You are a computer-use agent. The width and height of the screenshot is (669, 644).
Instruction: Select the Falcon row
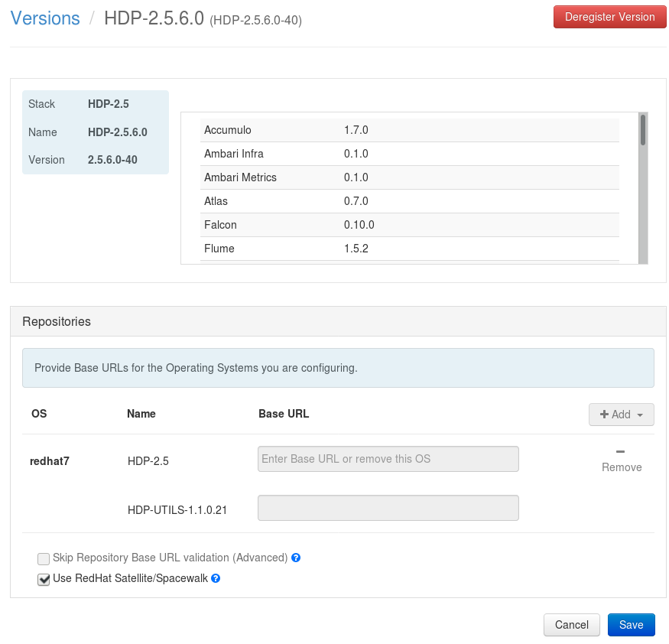point(410,225)
